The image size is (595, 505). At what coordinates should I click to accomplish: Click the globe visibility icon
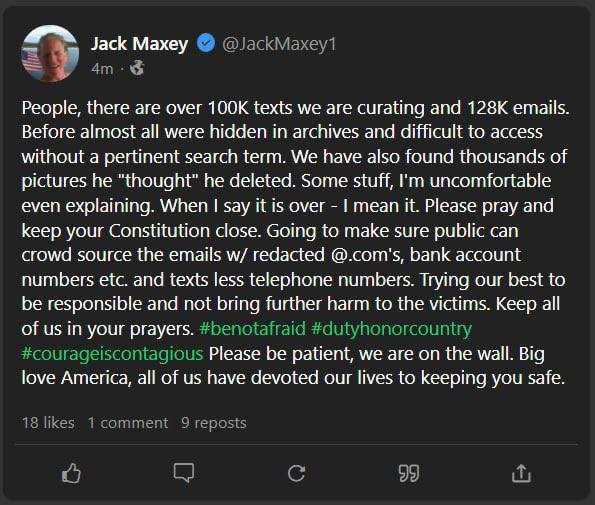click(137, 68)
